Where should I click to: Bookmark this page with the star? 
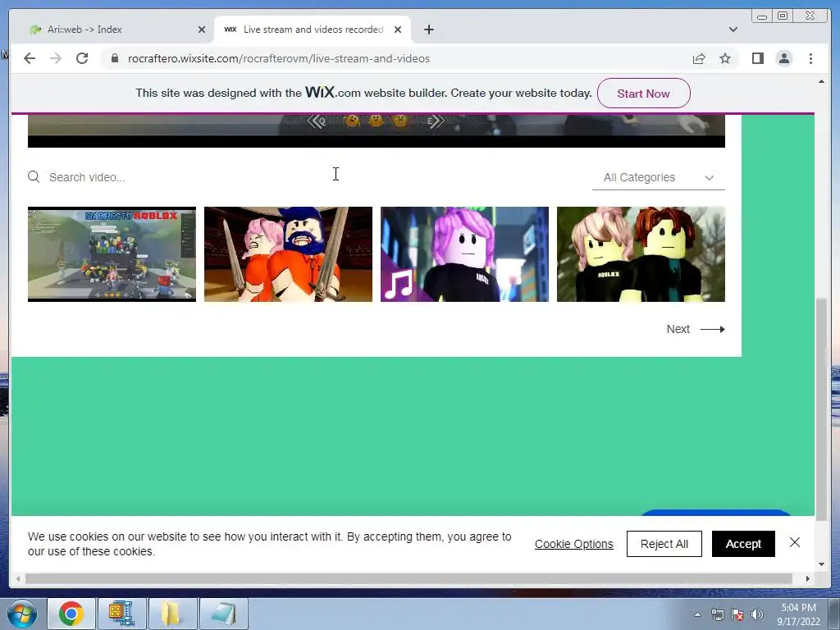725,58
